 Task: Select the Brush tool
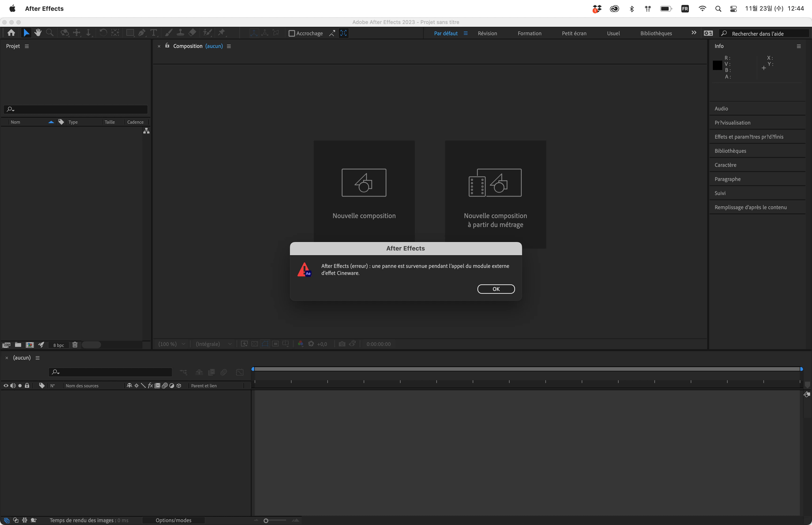[x=168, y=33]
